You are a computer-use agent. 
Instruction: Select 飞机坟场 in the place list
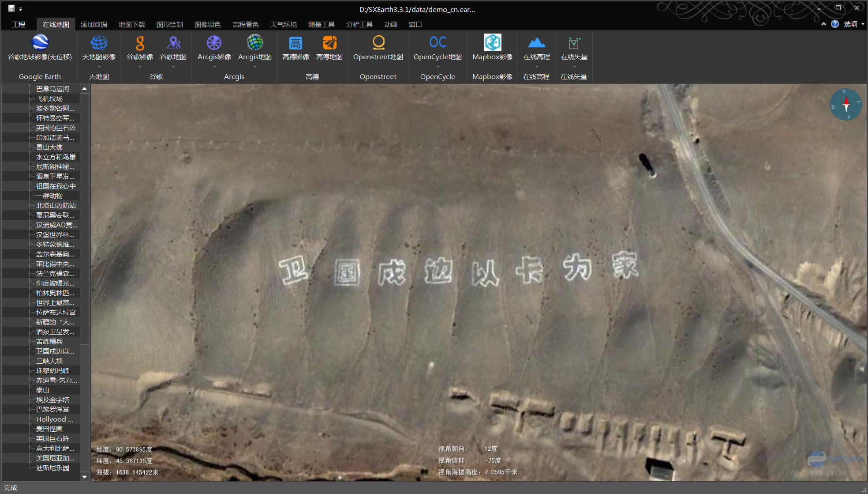click(x=49, y=98)
